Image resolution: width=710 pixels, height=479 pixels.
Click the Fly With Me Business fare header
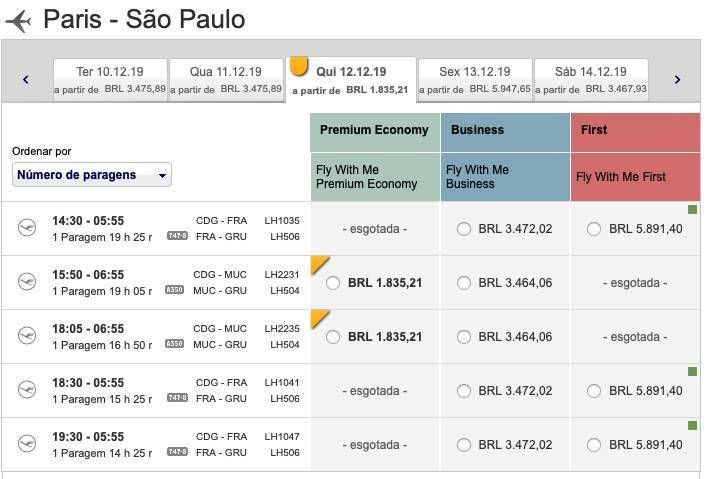(x=505, y=177)
